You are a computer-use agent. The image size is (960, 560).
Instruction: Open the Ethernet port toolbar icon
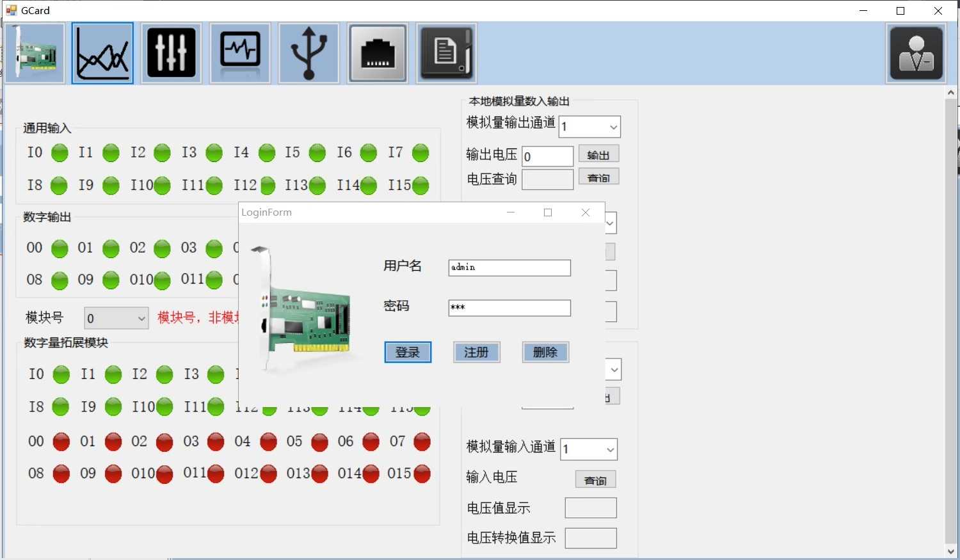pos(378,53)
